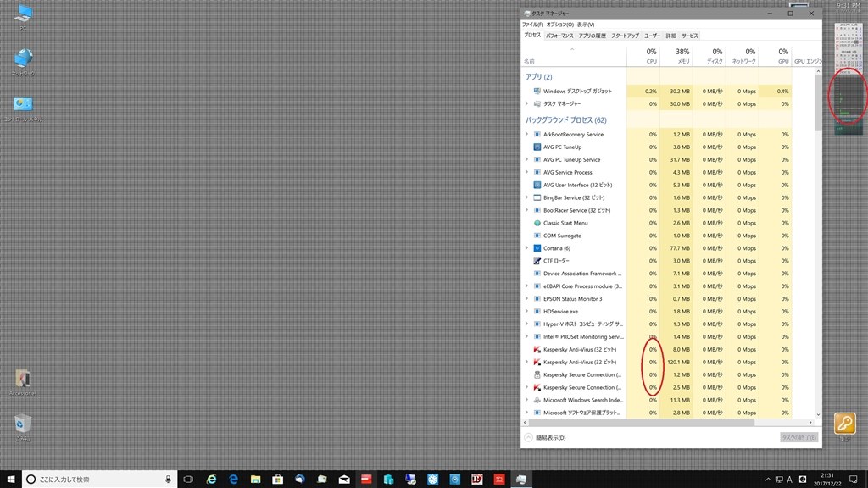Open Microsoft Store from the taskbar
The width and height of the screenshot is (868, 488).
tap(277, 480)
